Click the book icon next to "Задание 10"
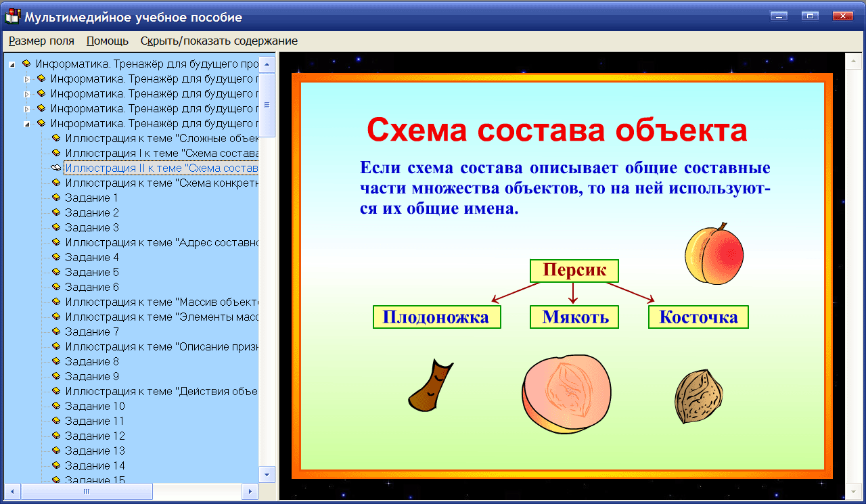The image size is (866, 504). [x=58, y=406]
